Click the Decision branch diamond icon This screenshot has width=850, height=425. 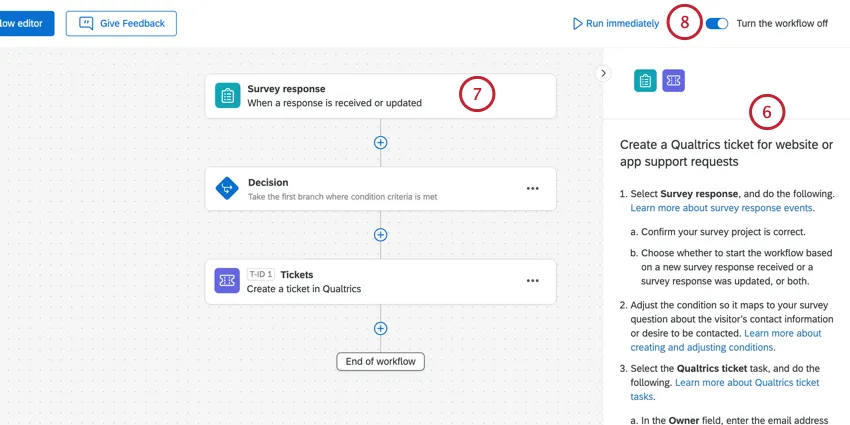point(227,189)
